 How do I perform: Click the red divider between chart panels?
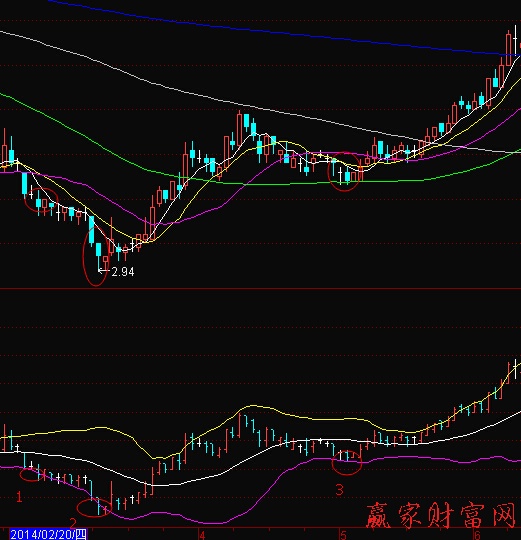[x=260, y=289]
